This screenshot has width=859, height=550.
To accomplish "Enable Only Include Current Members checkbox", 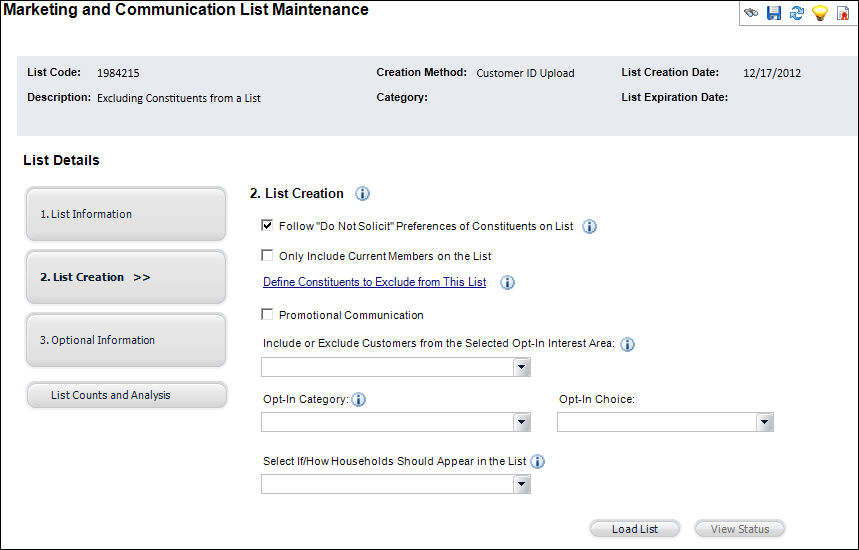I will (267, 255).
